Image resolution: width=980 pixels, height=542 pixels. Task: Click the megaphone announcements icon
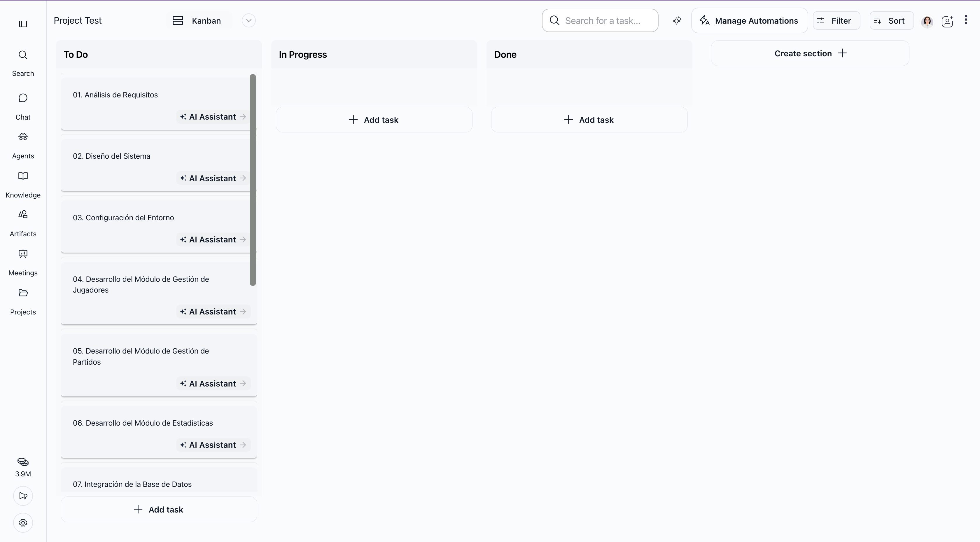23,496
